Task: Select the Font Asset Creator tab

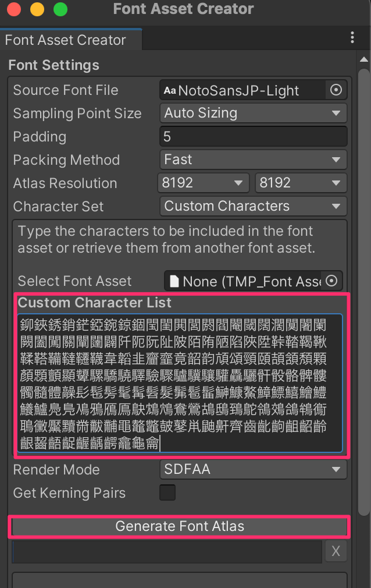Action: [x=65, y=40]
